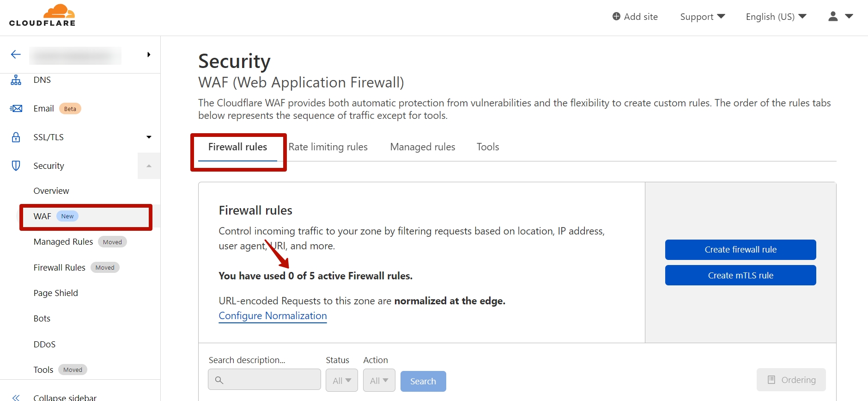Open the user account profile icon
The height and width of the screenshot is (401, 868).
[x=833, y=17]
